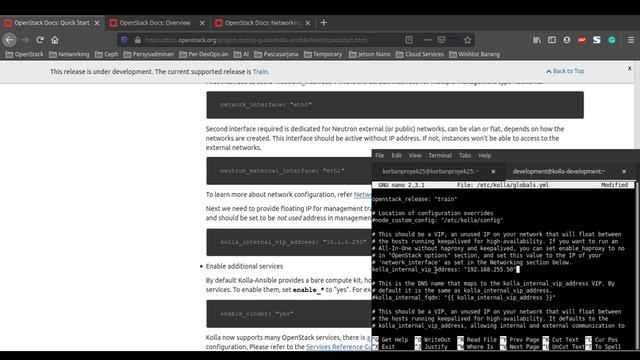Click the openstack_release train line in nano
The height and width of the screenshot is (360, 640).
pos(415,199)
